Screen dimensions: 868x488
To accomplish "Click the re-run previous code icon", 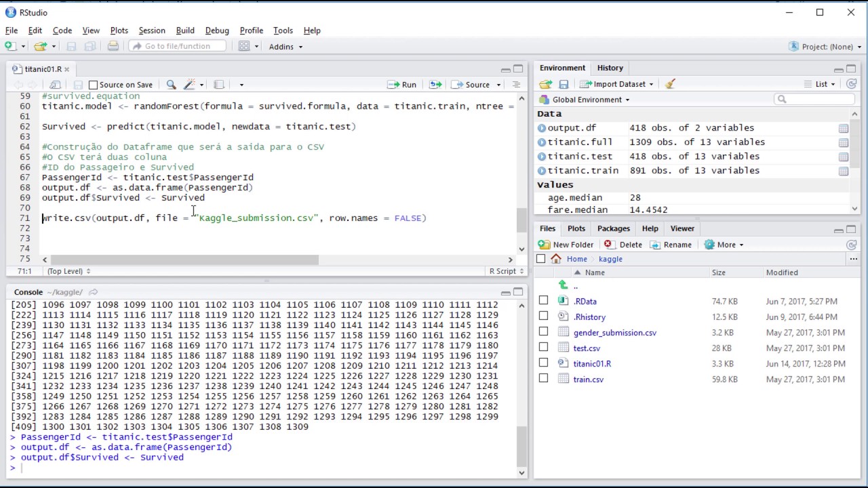I will tap(435, 85).
